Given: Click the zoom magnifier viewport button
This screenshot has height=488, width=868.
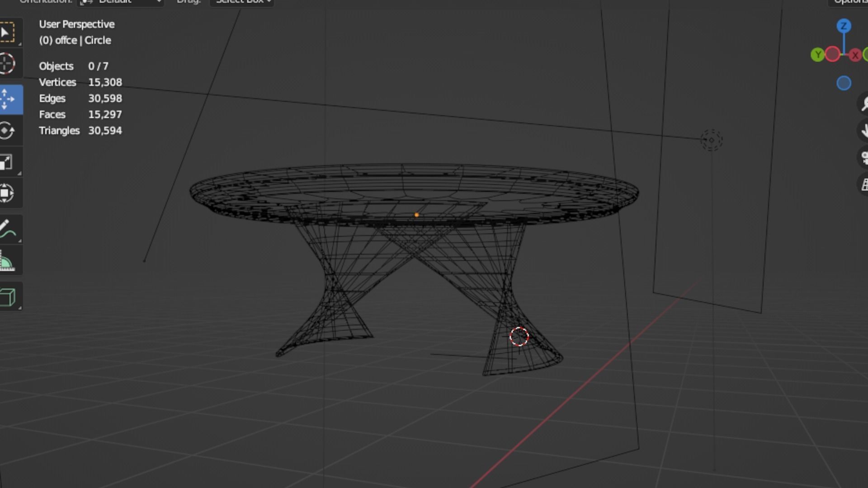Looking at the screenshot, I should (863, 104).
